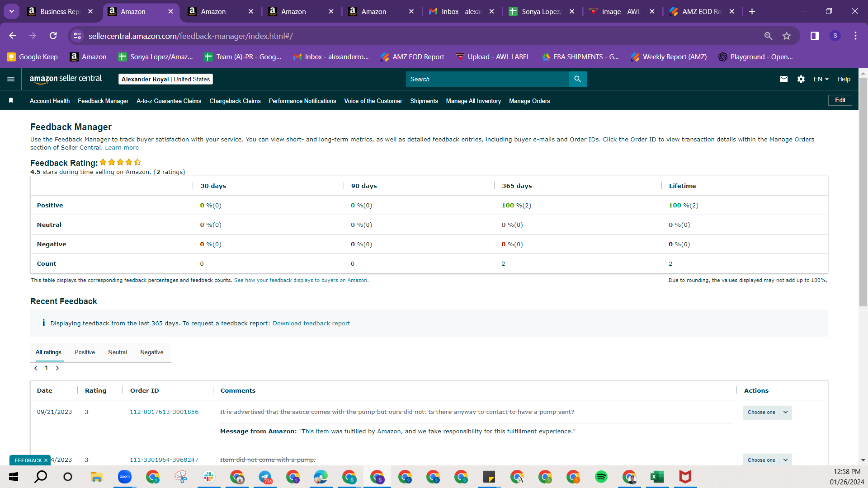Open Chrome three-dot menu
Screen dimensions: 868x488
pyautogui.click(x=855, y=36)
